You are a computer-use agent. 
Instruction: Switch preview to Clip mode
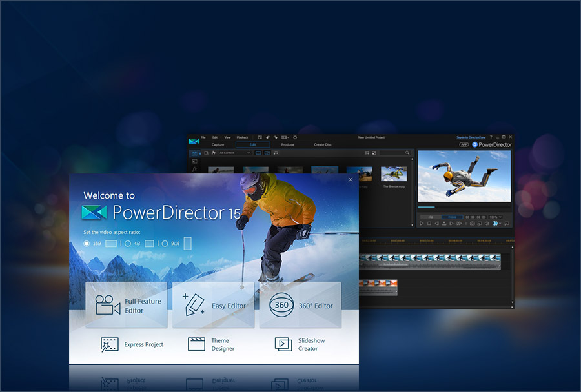[431, 217]
